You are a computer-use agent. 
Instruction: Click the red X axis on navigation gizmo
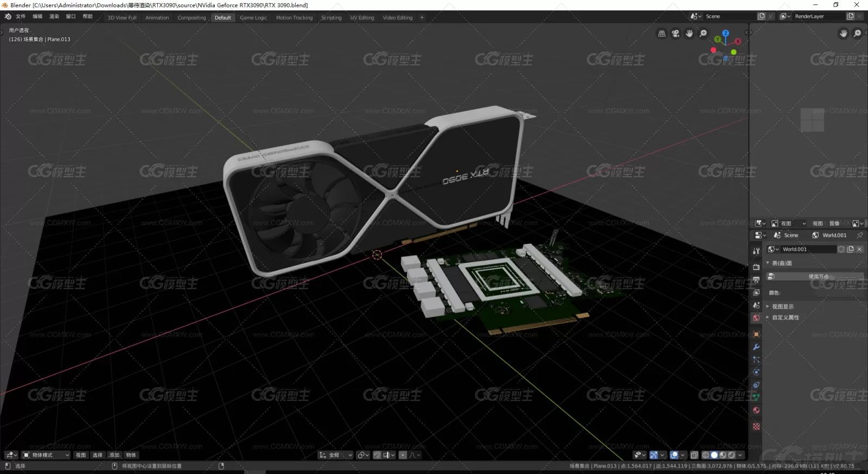pyautogui.click(x=738, y=41)
